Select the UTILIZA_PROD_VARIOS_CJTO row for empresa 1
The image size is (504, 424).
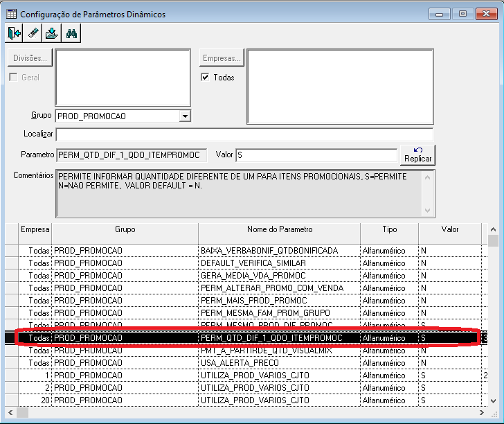(x=246, y=376)
